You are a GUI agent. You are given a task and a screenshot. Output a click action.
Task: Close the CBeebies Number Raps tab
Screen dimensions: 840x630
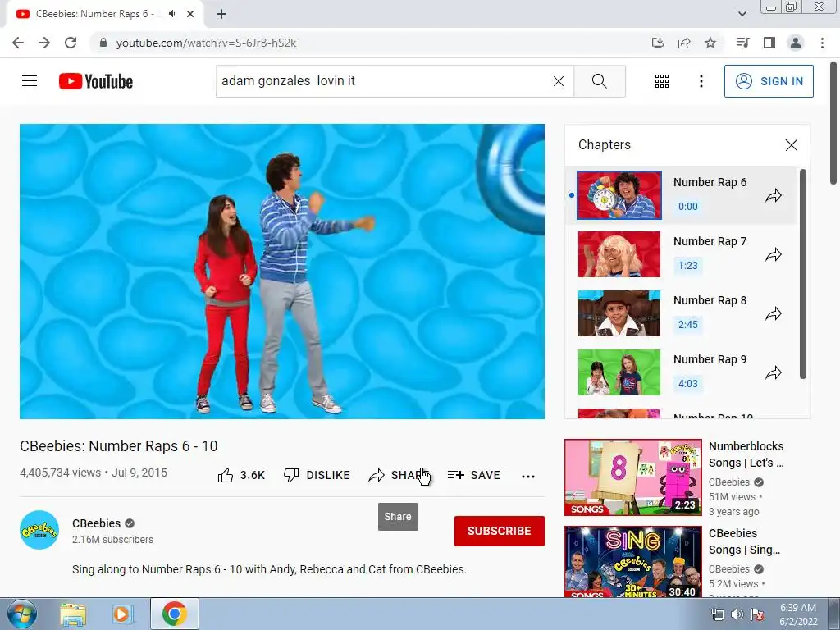point(190,14)
